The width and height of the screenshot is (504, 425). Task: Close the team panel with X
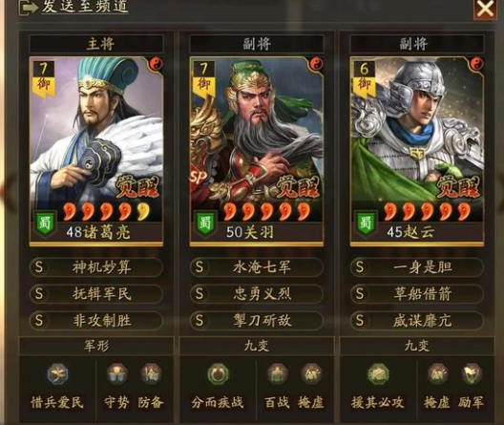pos(485,9)
